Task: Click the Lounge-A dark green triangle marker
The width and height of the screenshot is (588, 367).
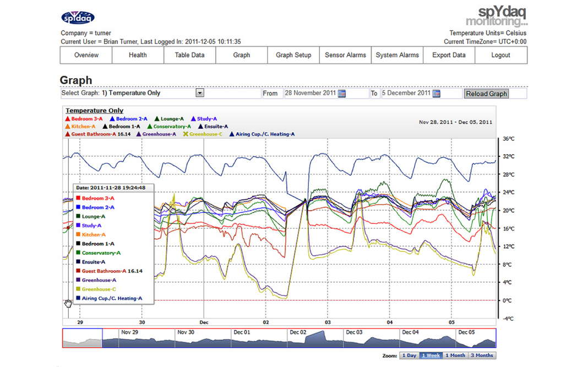Action: (x=157, y=119)
